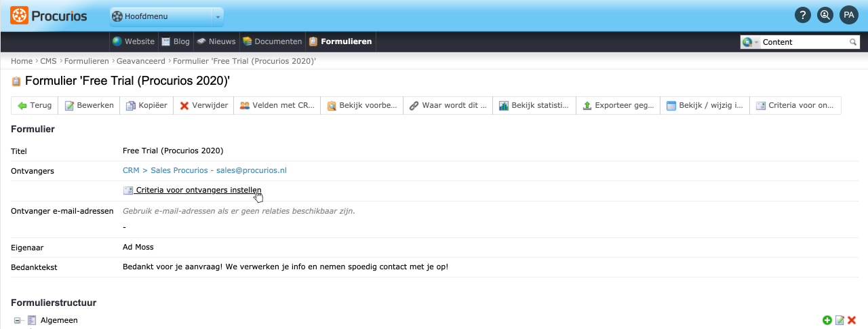Click the form icon beside the page title
This screenshot has height=329, width=868.
coord(16,81)
